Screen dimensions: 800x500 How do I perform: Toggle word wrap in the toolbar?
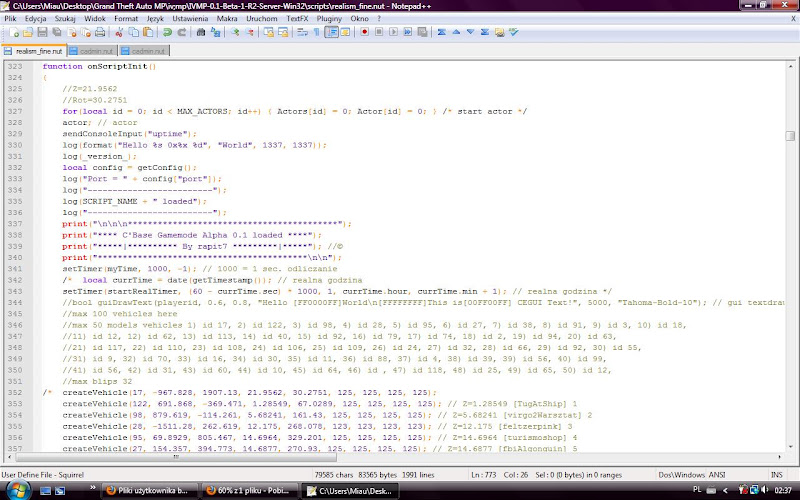pyautogui.click(x=300, y=32)
